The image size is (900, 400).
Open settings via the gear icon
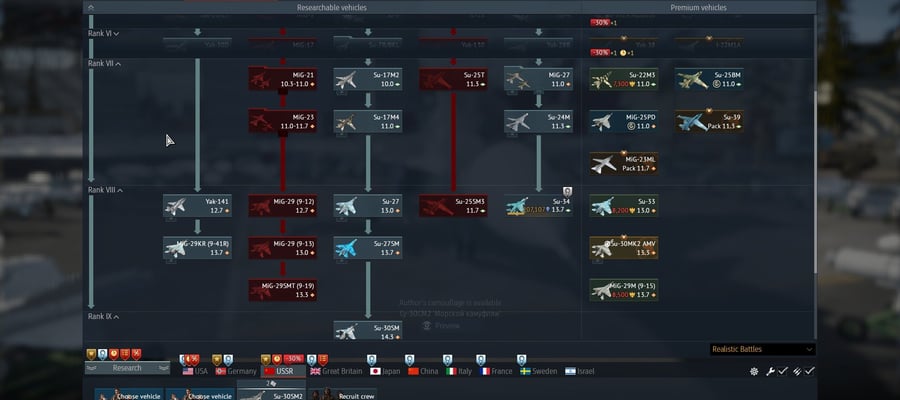tap(754, 371)
